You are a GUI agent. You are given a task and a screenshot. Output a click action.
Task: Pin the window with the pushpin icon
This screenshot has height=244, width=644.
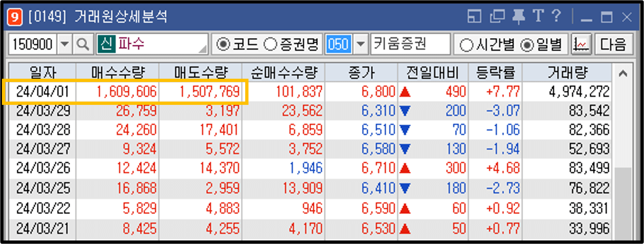pyautogui.click(x=518, y=16)
